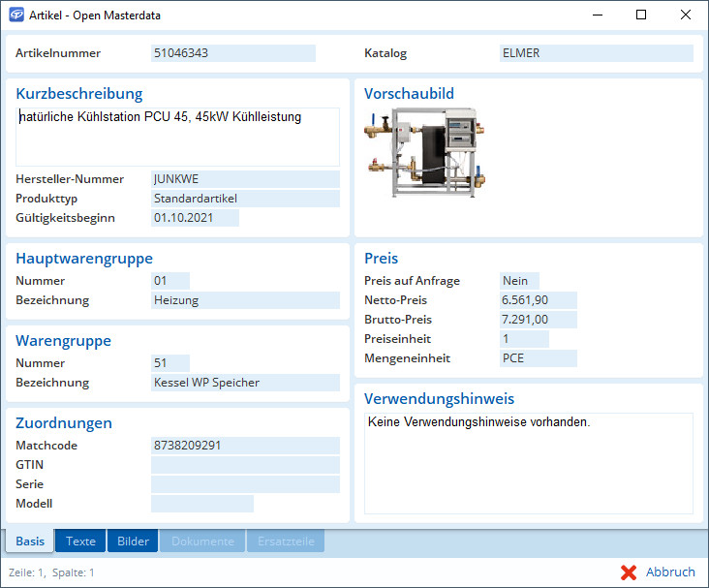Click the Open Masterdata app icon in title bar

[x=16, y=15]
